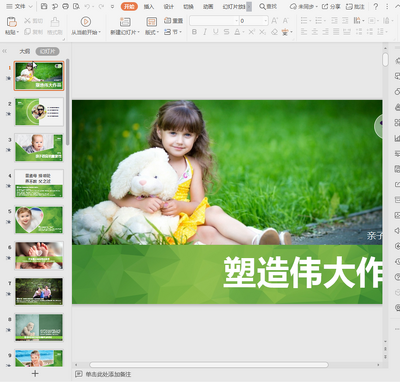Expand the bullet list dropdown arrow

(311, 21)
